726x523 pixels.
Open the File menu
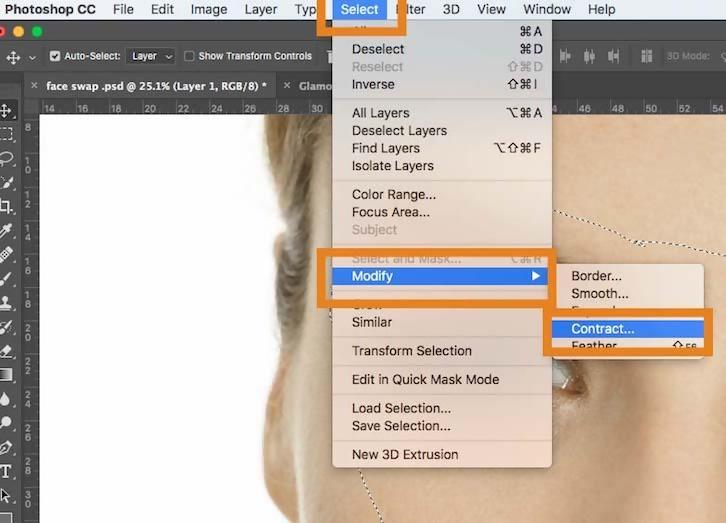[123, 9]
